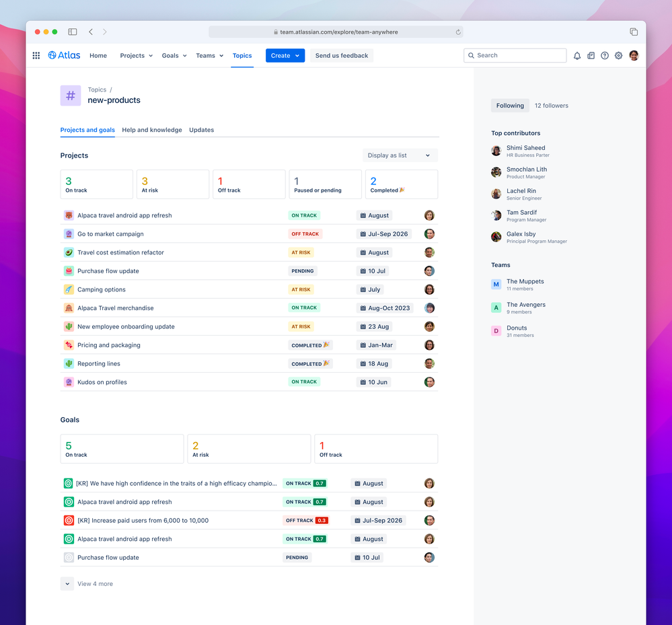672x625 pixels.
Task: Open the settings gear icon
Action: tap(618, 55)
